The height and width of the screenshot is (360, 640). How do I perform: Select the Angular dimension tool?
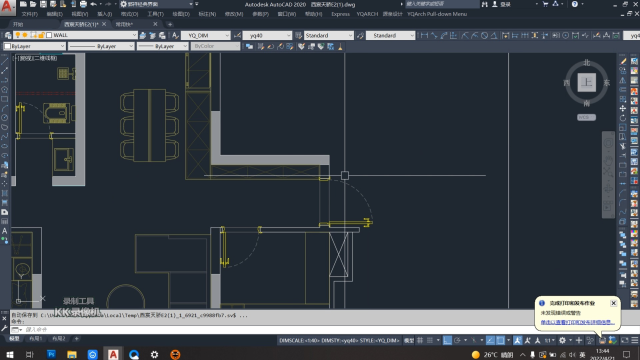(x=494, y=36)
